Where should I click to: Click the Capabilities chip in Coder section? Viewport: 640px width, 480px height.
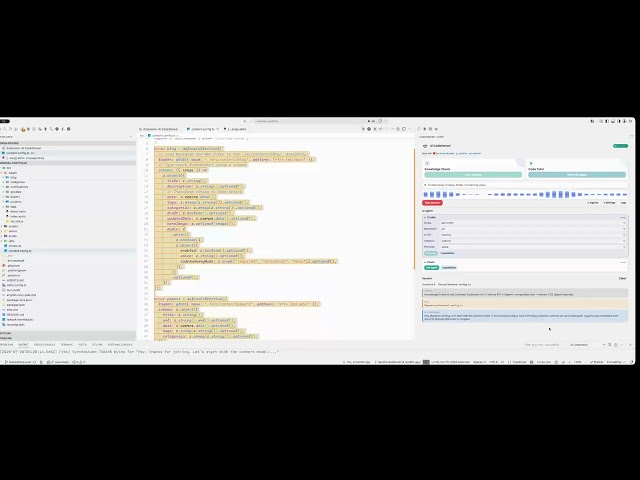click(x=447, y=253)
